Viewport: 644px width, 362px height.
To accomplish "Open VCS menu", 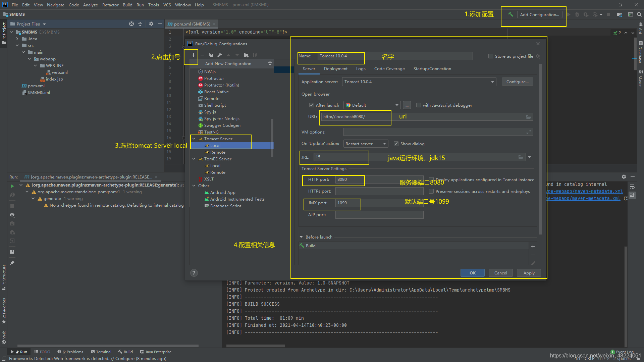I will click(x=167, y=5).
